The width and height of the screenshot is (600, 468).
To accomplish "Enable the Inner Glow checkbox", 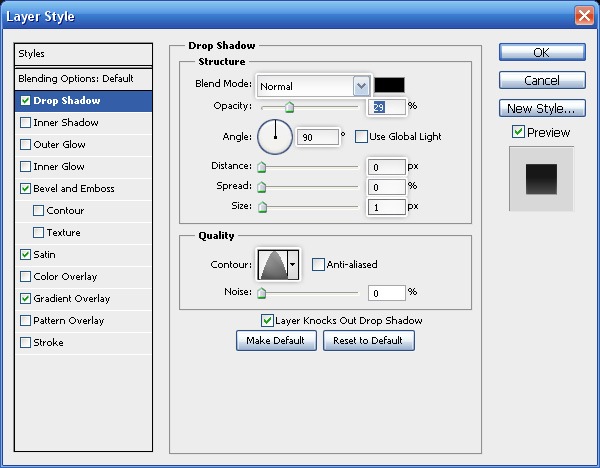I will (x=25, y=166).
